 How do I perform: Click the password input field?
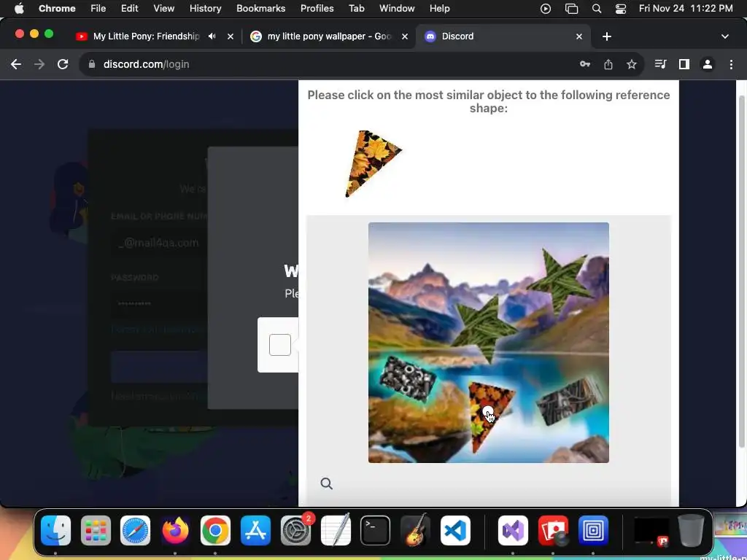point(160,304)
